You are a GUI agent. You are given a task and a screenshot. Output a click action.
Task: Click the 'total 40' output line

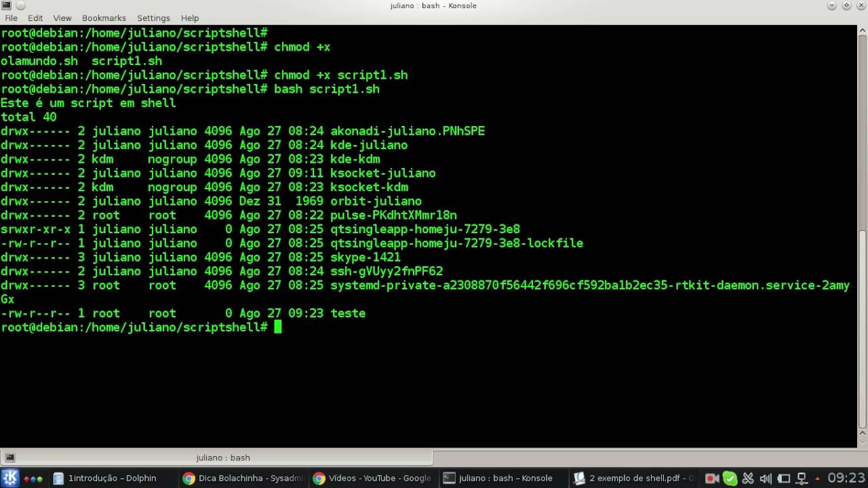pos(28,117)
